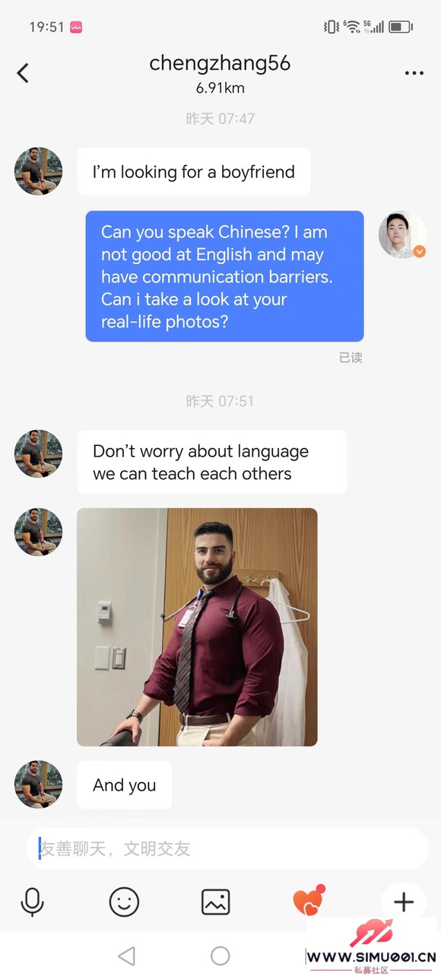This screenshot has width=441, height=980.
Task: Open the emoji picker smiley icon
Action: pyautogui.click(x=124, y=902)
